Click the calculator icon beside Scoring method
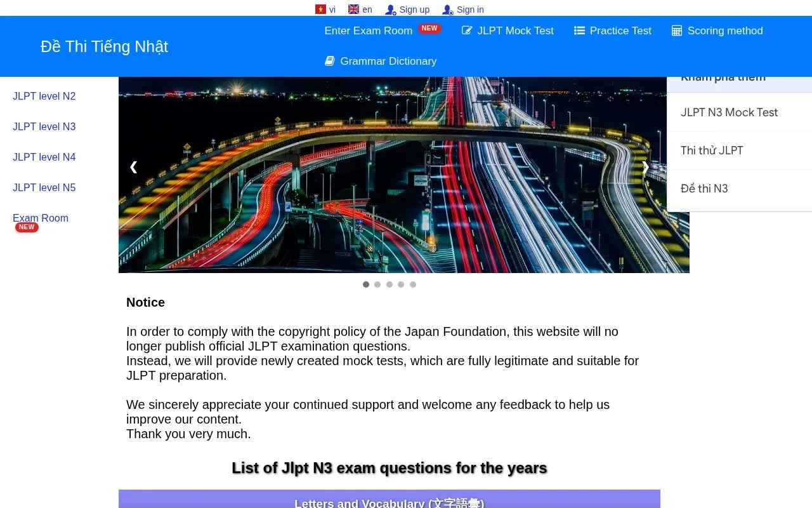Viewport: 812px width, 508px height. (x=677, y=30)
